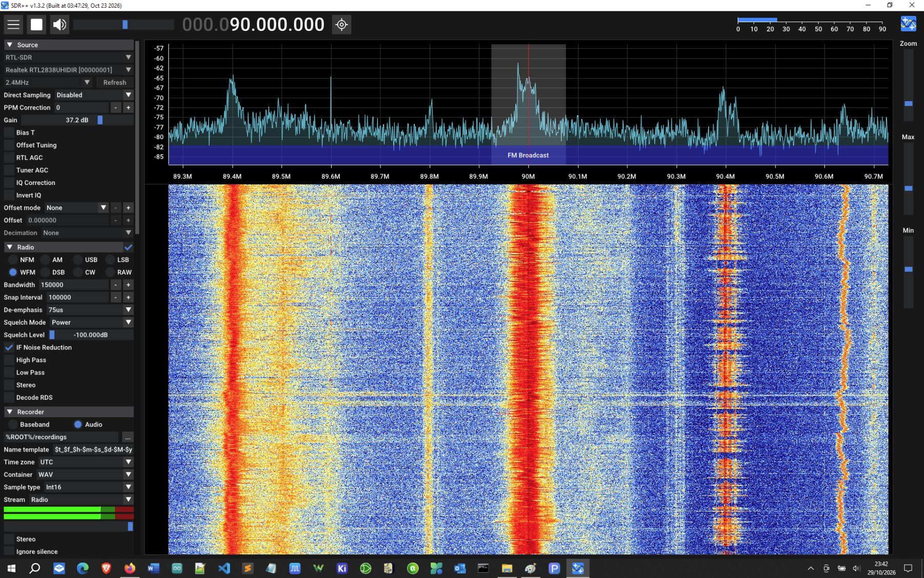Open the Container WAV dropdown
The height and width of the screenshot is (578, 924).
coord(85,474)
